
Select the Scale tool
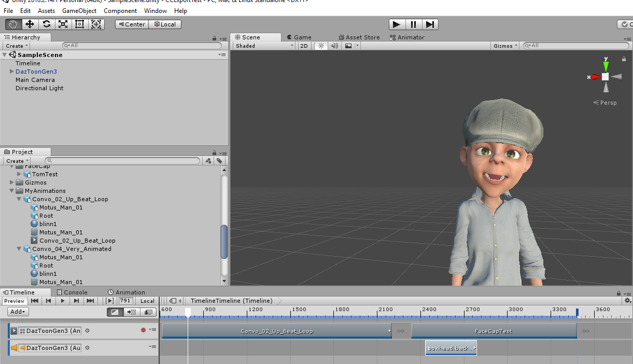[63, 24]
